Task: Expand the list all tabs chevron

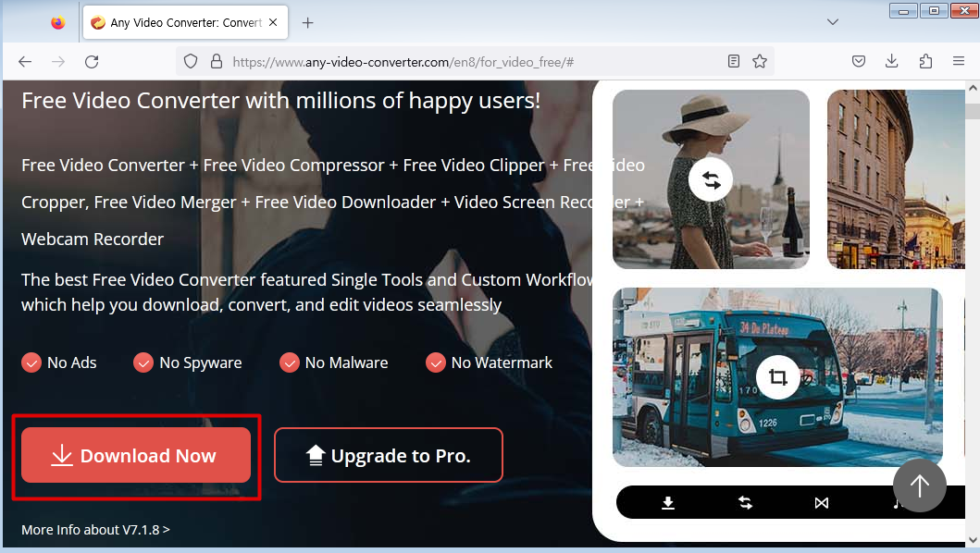Action: point(833,22)
